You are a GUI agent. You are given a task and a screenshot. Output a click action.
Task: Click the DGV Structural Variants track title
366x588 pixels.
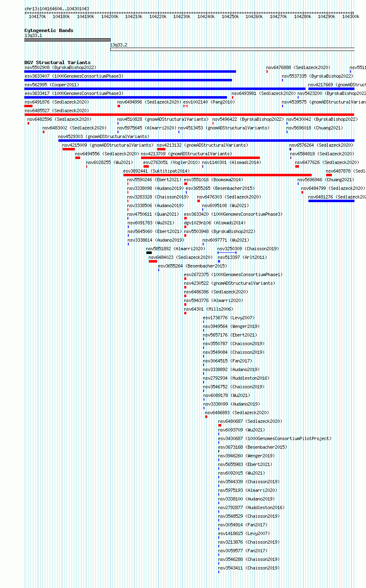click(x=58, y=62)
